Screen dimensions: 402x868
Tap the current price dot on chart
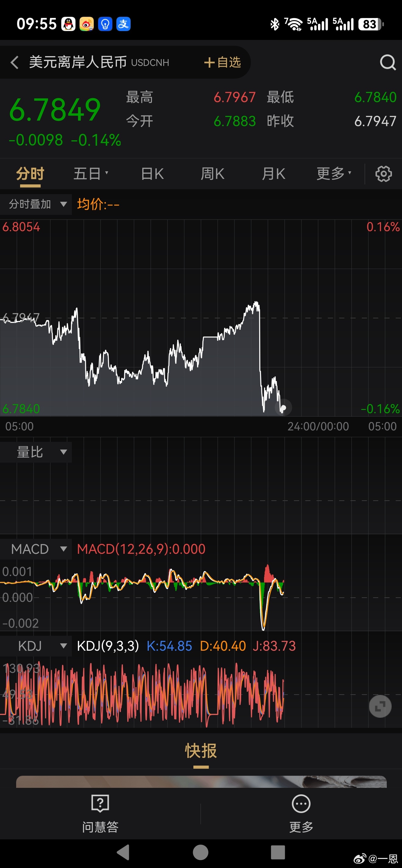pyautogui.click(x=283, y=408)
